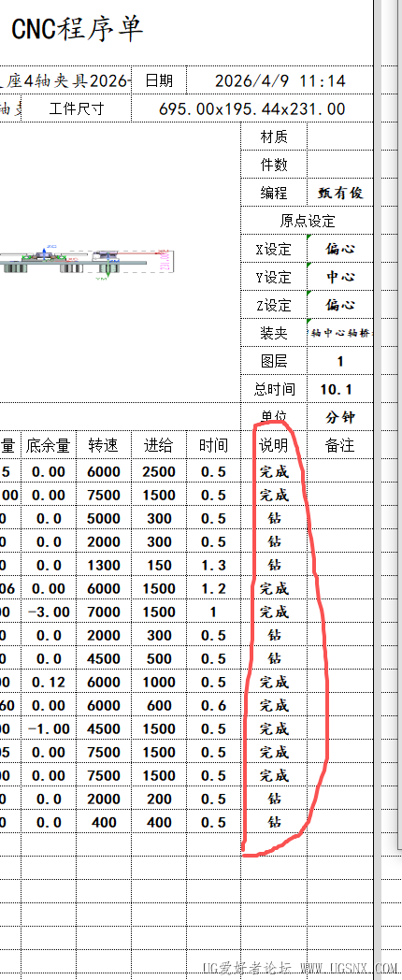Select the empty value cell beside 件数

[x=340, y=165]
